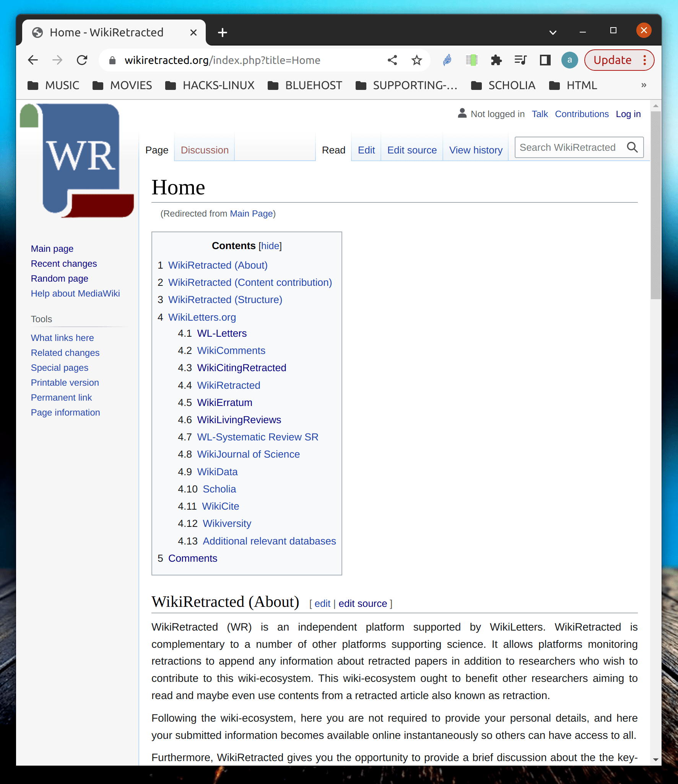Open the SUPPORTING bookmarks folder
This screenshot has height=784, width=678.
coord(406,85)
